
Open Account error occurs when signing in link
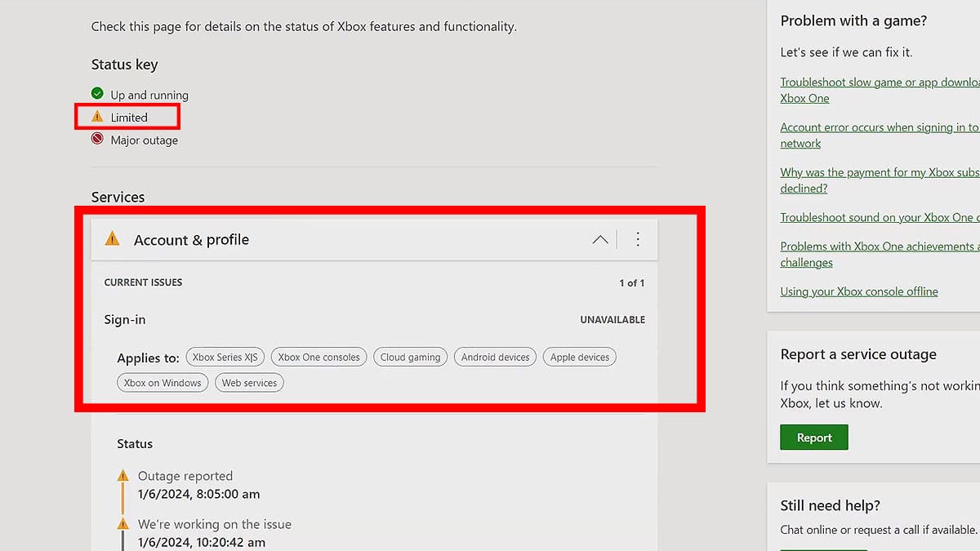point(880,136)
